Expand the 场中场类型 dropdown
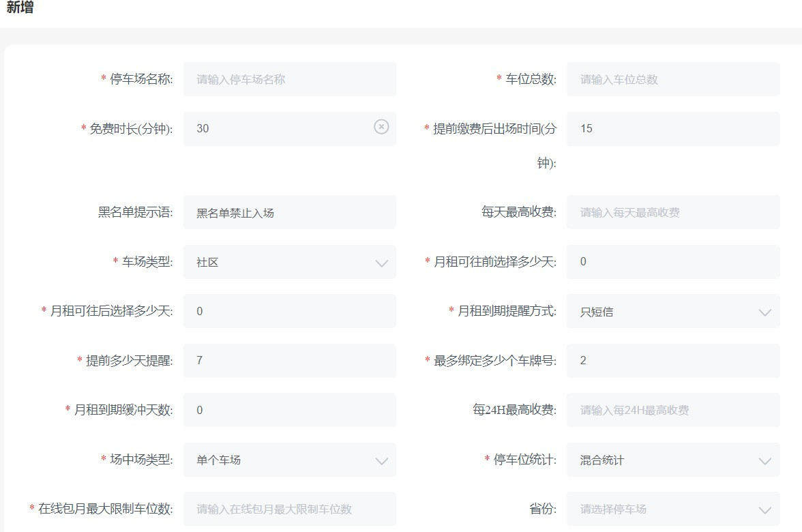This screenshot has height=532, width=802. (x=381, y=461)
